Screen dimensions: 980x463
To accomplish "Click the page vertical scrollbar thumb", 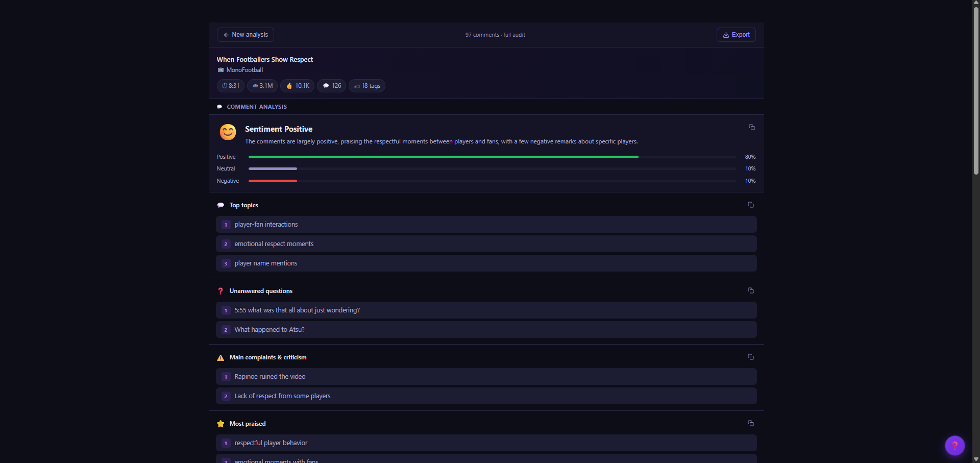I will pos(976,91).
